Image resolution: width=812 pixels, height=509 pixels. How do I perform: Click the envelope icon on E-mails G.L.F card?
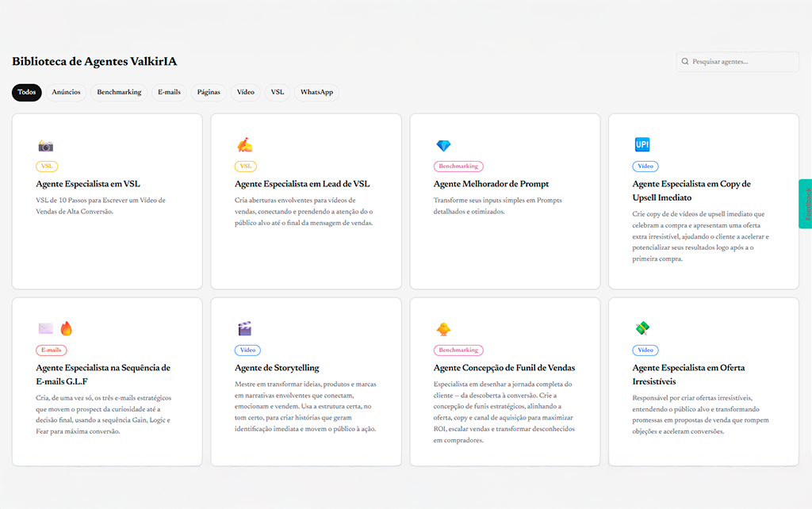[45, 328]
